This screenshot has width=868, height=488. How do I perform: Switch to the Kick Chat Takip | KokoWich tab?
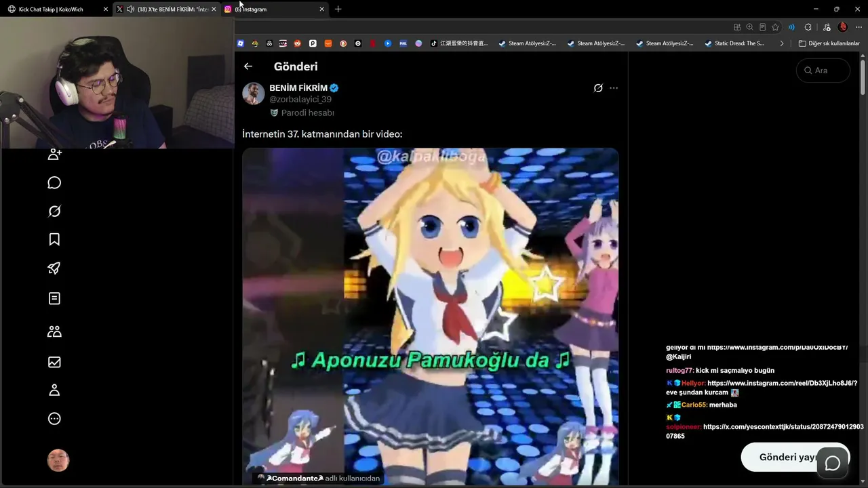[x=57, y=9]
